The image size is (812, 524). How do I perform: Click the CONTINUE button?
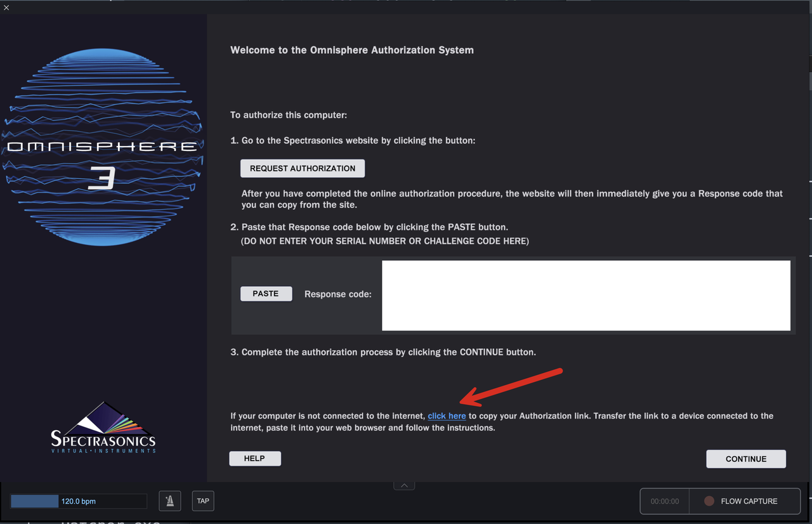[x=746, y=459]
